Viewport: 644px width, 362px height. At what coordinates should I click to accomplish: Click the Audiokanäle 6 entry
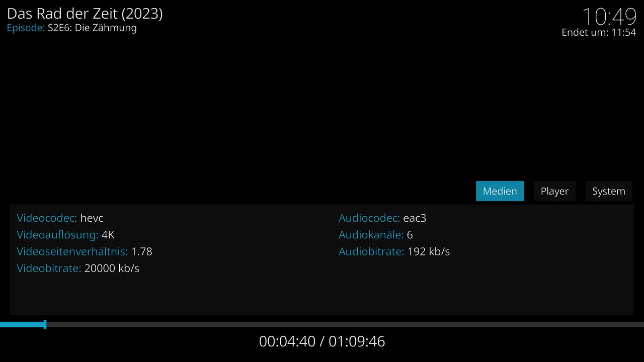click(376, 235)
